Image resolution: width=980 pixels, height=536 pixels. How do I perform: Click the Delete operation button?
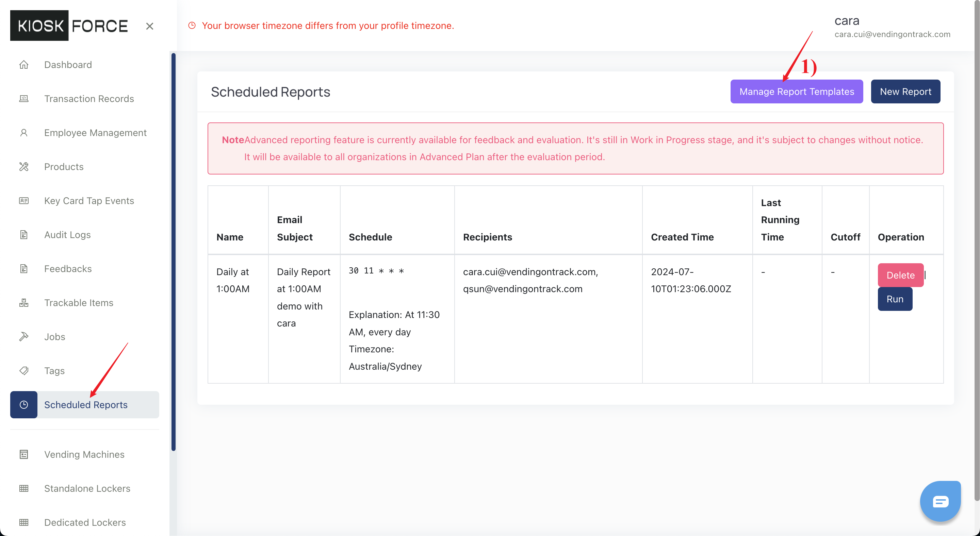[899, 275]
